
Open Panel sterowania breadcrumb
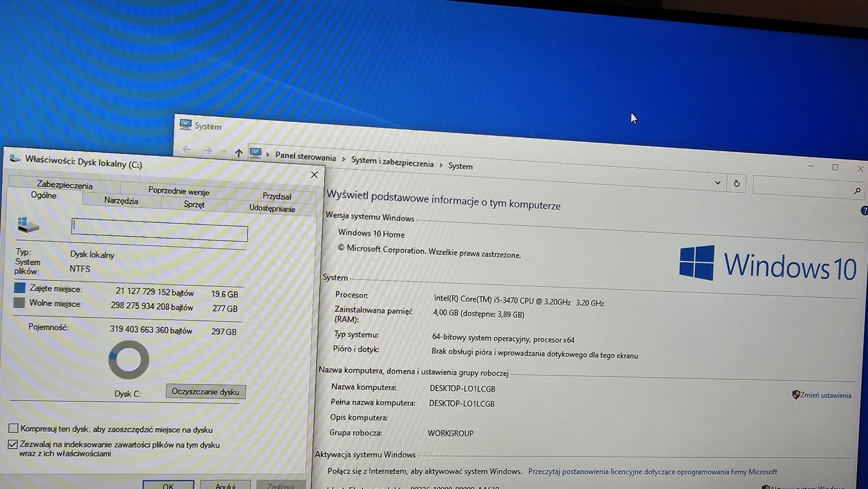pyautogui.click(x=306, y=157)
